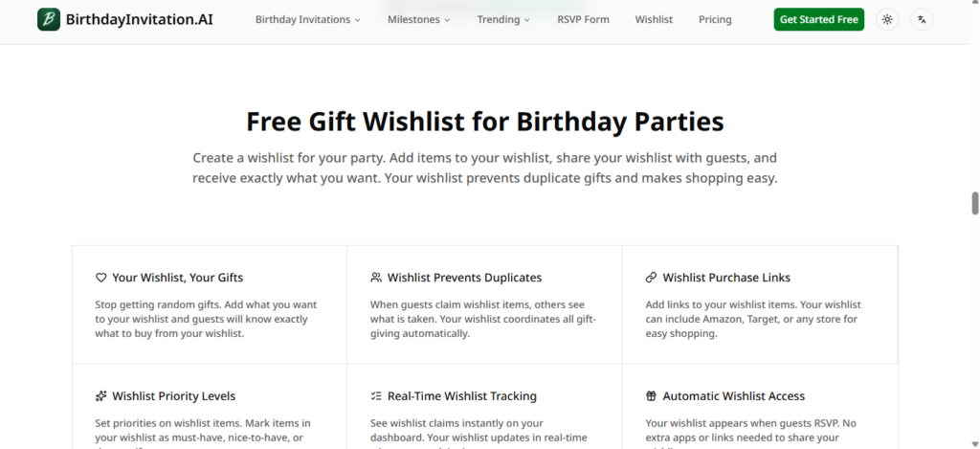Expand the Birthday Invitations dropdown menu

pos(307,19)
